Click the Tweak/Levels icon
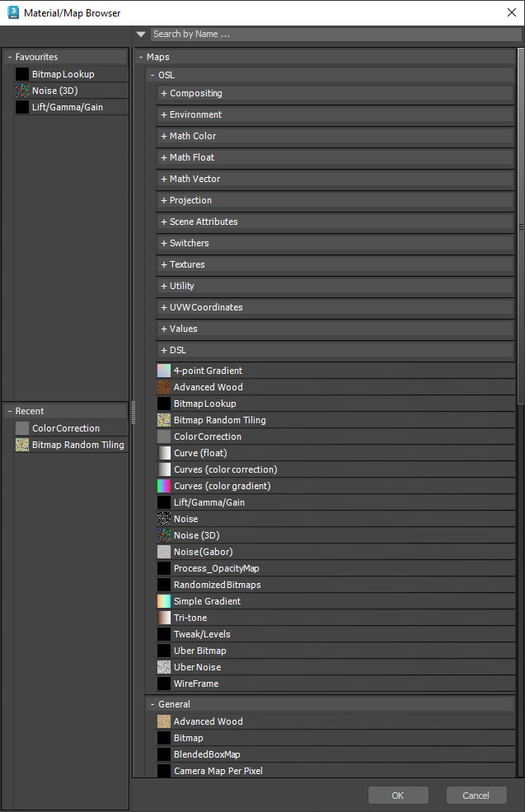 click(164, 634)
